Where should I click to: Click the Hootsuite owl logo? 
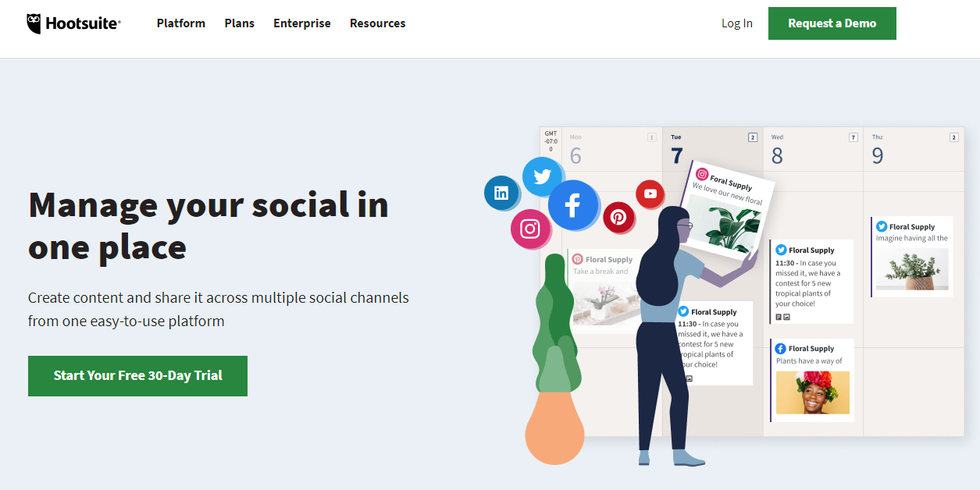[73, 23]
